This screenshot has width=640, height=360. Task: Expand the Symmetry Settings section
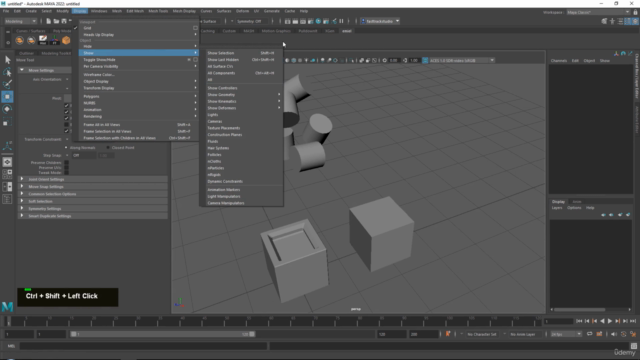[22, 209]
